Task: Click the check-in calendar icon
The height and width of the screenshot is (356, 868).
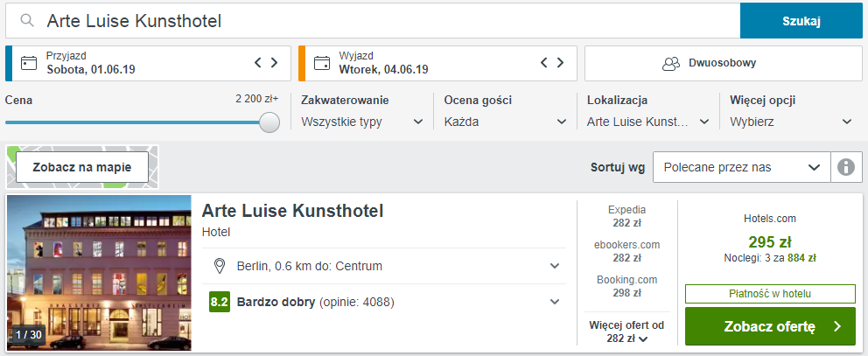Action: [x=29, y=63]
